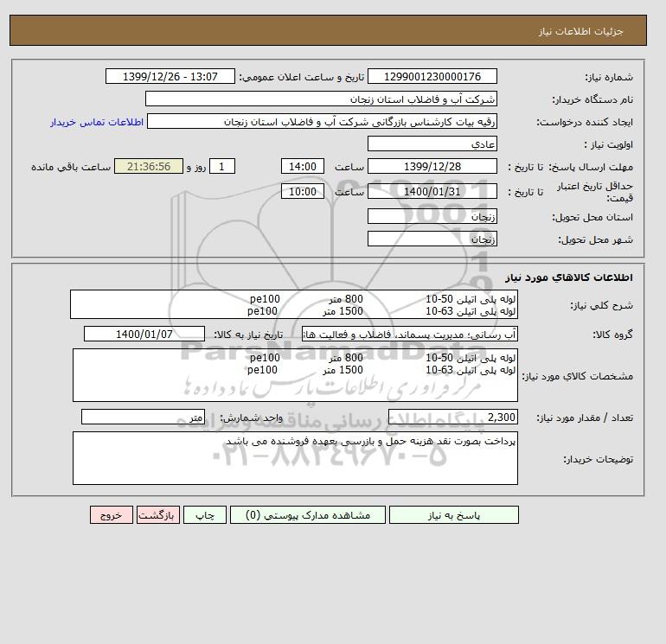666x644 pixels.
Task: Click the remaining time countdown 21:36:56
Action: coord(149,167)
